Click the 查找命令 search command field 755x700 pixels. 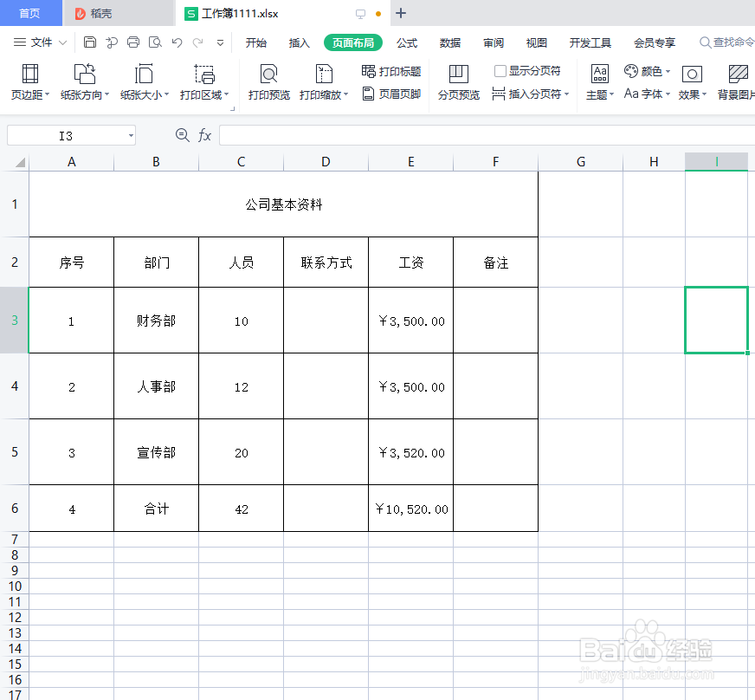(726, 42)
